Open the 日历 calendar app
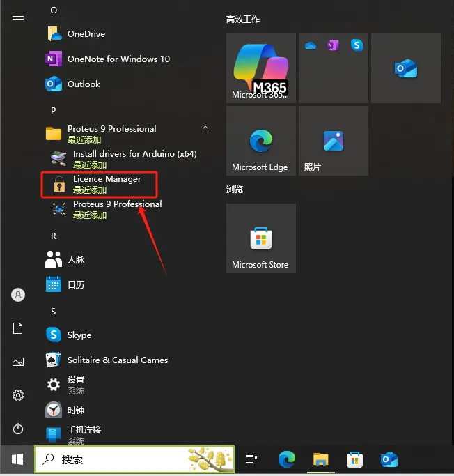This screenshot has height=476, width=454. (127, 284)
